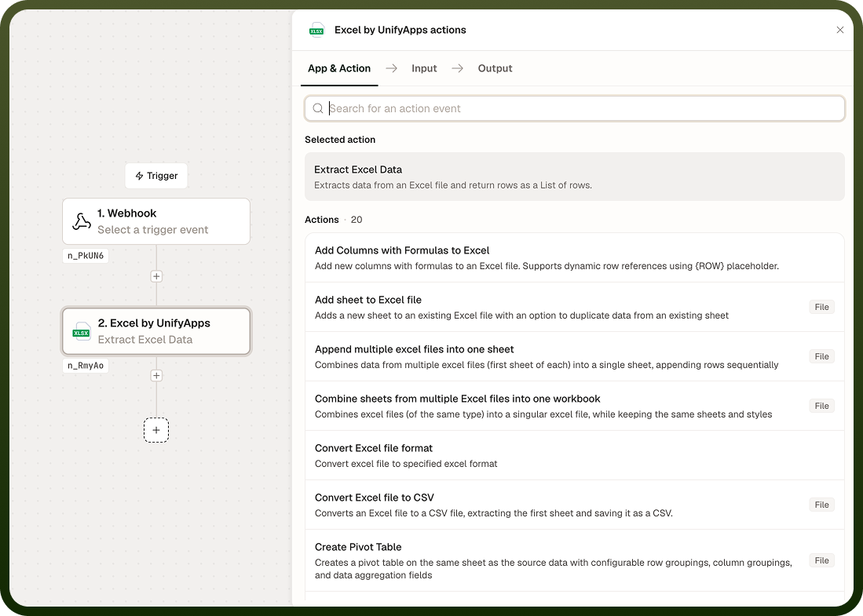This screenshot has height=616, width=863.
Task: Click the dashed add-step box
Action: coord(156,430)
